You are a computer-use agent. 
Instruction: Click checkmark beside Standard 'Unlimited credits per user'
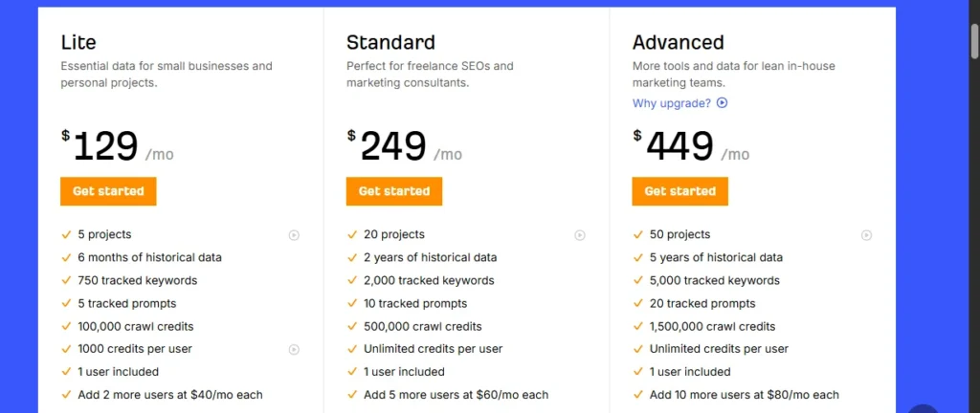[352, 350]
